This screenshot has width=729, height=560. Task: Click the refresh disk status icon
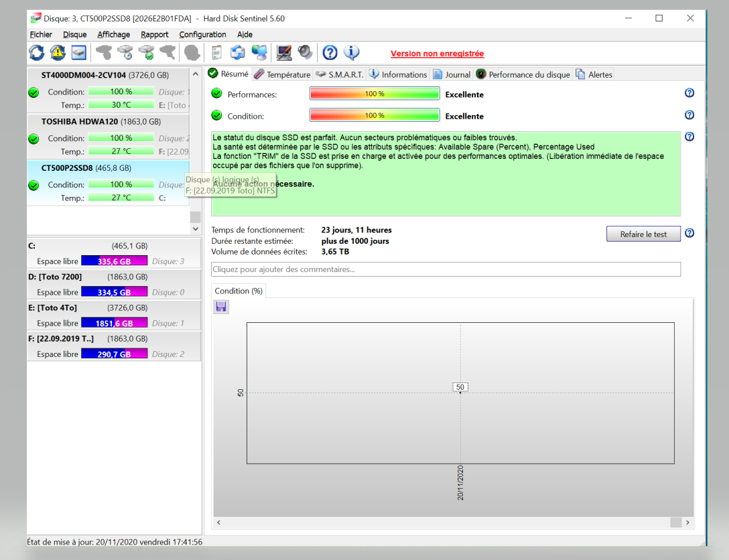pos(37,52)
